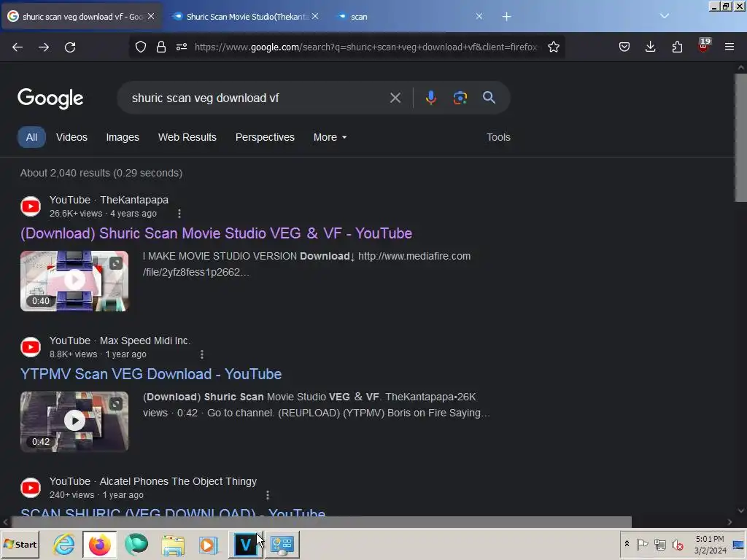The width and height of the screenshot is (747, 560).
Task: Open the Windows Start menu
Action: point(20,545)
